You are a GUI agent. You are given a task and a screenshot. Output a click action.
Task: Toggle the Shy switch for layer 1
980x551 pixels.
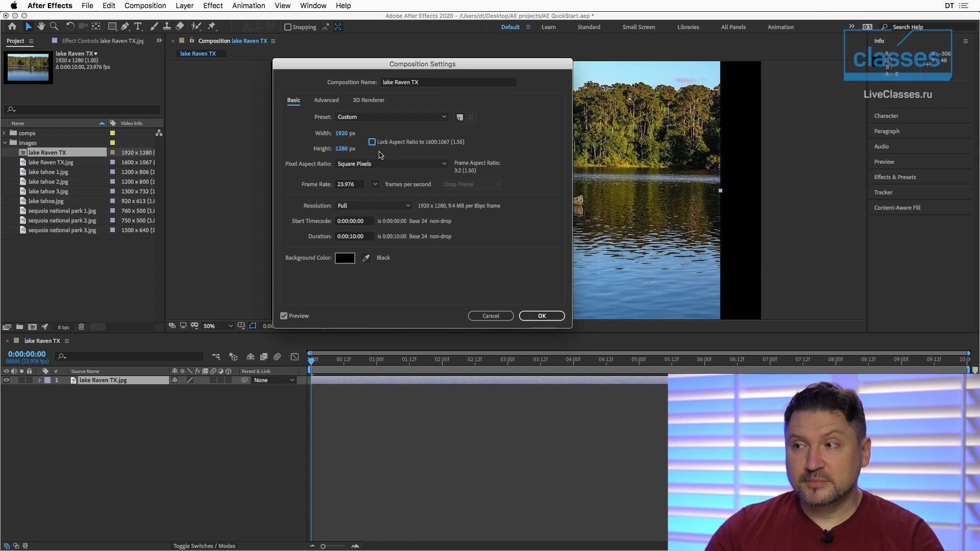click(x=175, y=380)
